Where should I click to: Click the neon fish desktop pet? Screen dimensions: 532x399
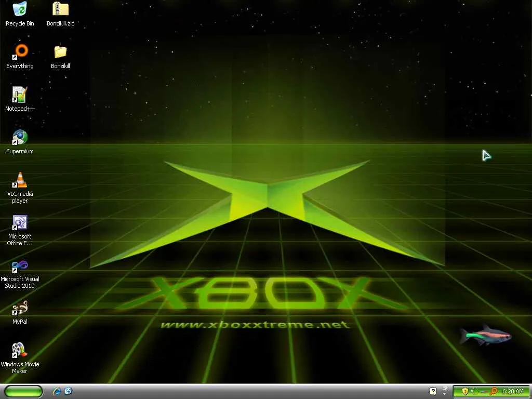(x=485, y=335)
